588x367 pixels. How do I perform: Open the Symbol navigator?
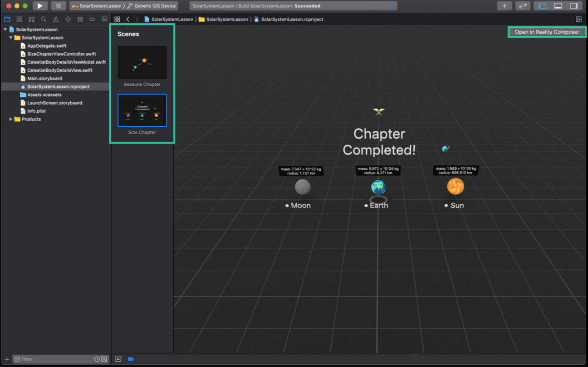click(31, 20)
